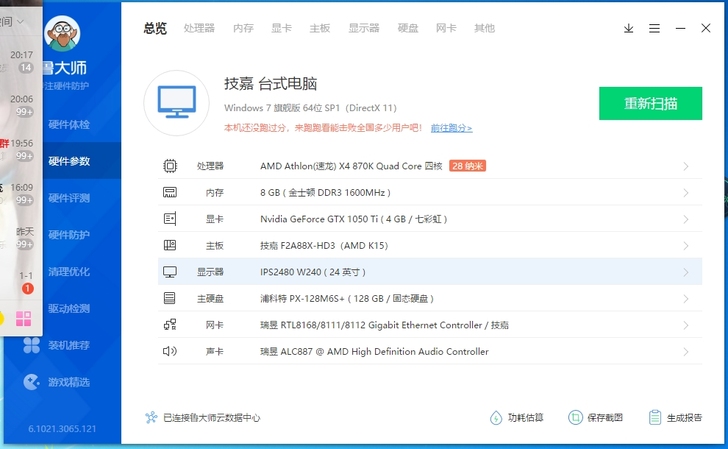Expand the 主硬盘 row chevron
Screen dimensions: 728x449
click(686, 299)
